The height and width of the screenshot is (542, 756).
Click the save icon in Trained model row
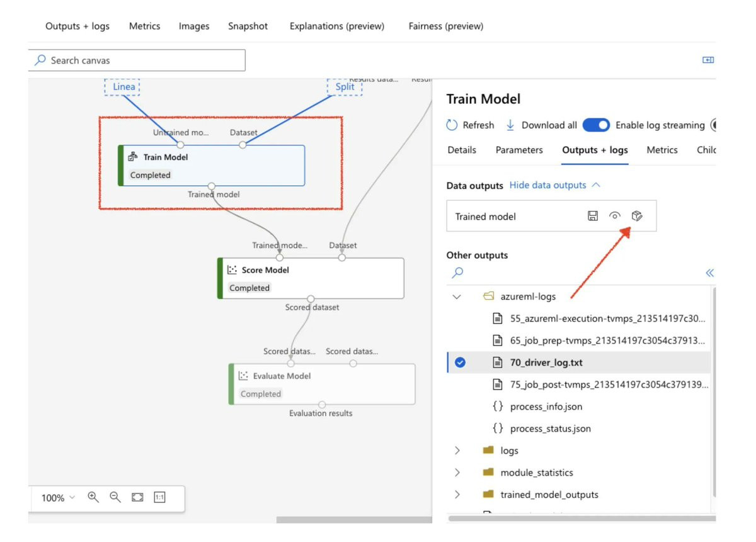(x=593, y=216)
